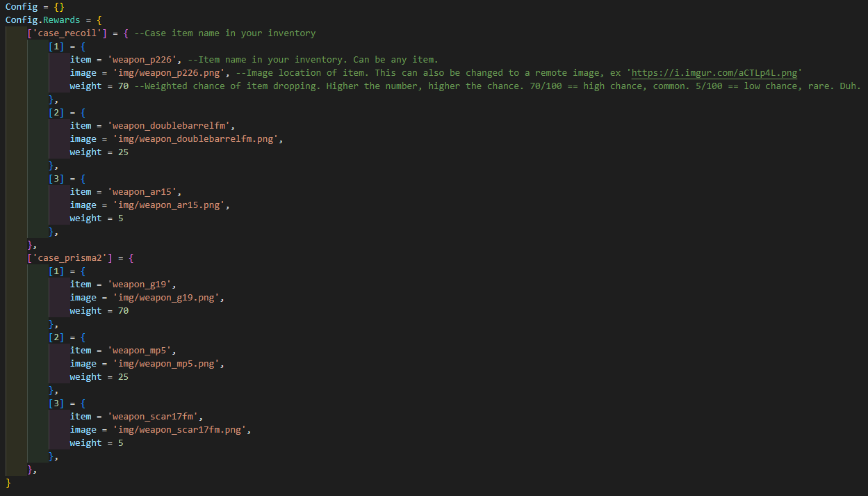Click the weight value 5 under weapon_scar17fm

[x=121, y=443]
